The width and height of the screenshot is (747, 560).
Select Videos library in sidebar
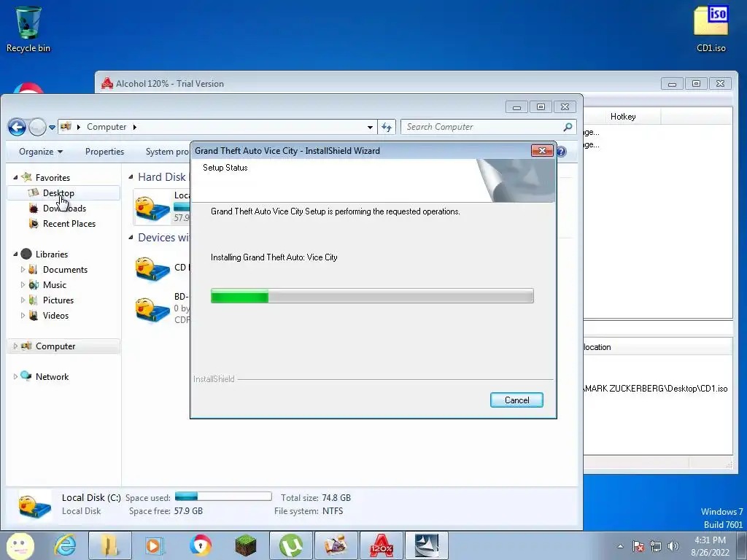(55, 315)
